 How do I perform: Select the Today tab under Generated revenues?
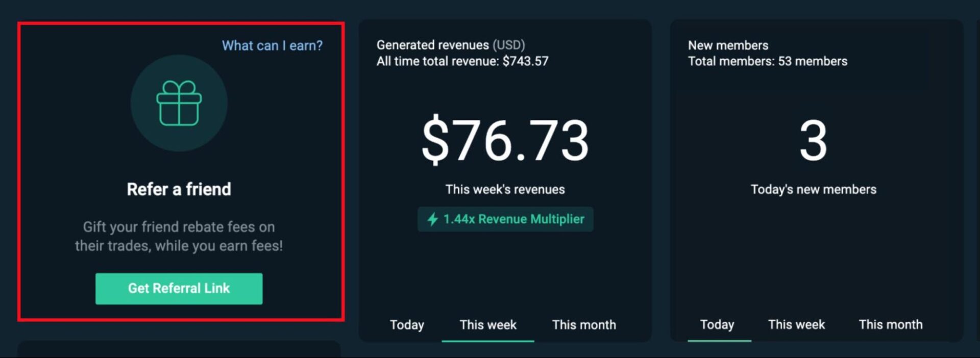tap(407, 325)
